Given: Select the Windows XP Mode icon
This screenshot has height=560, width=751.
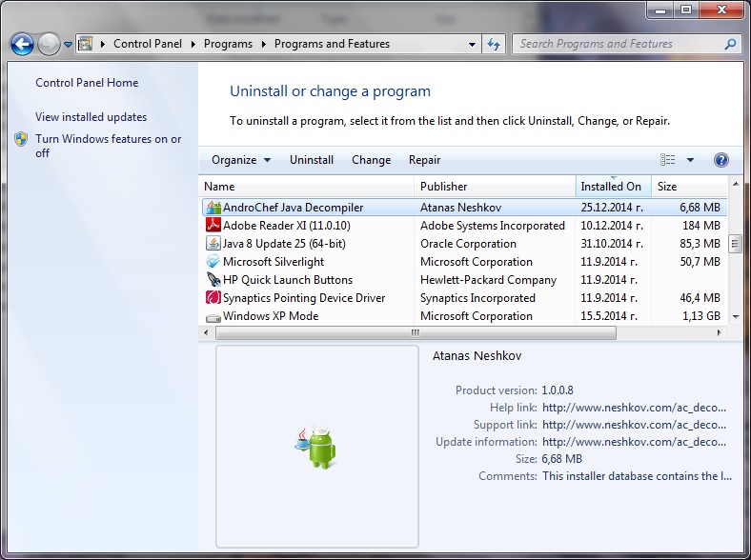Looking at the screenshot, I should (x=213, y=317).
